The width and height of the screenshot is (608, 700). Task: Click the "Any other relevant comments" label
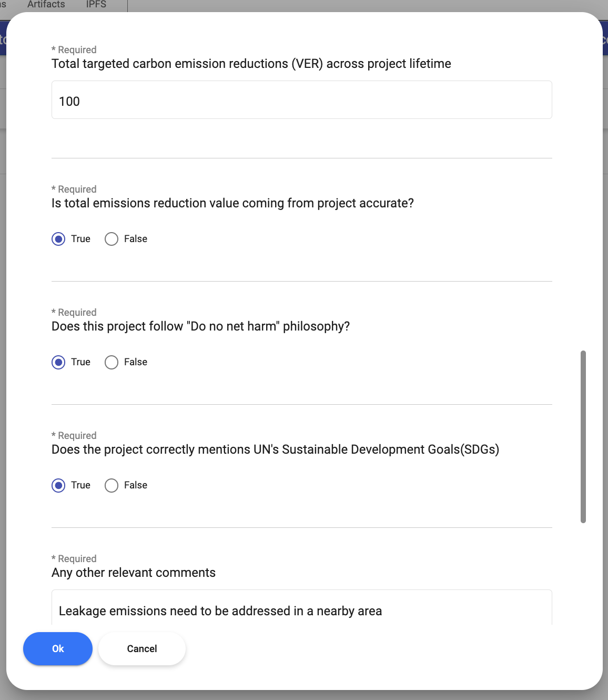tap(134, 573)
